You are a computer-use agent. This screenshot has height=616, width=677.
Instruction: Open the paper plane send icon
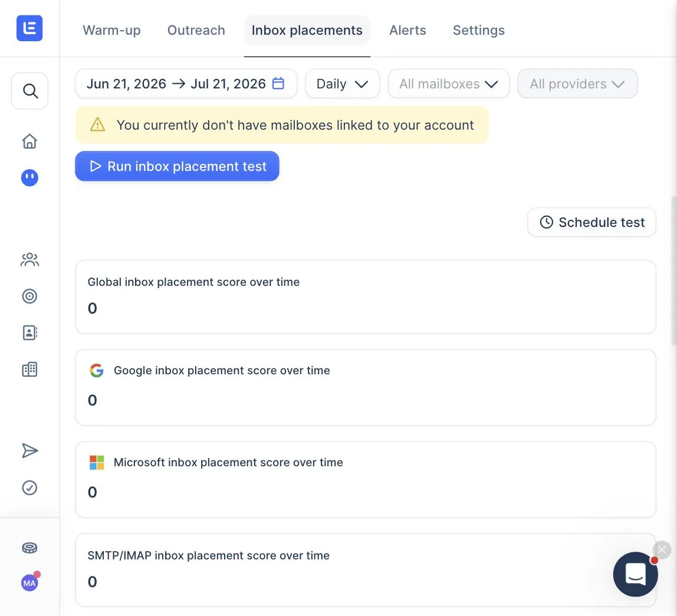click(30, 451)
